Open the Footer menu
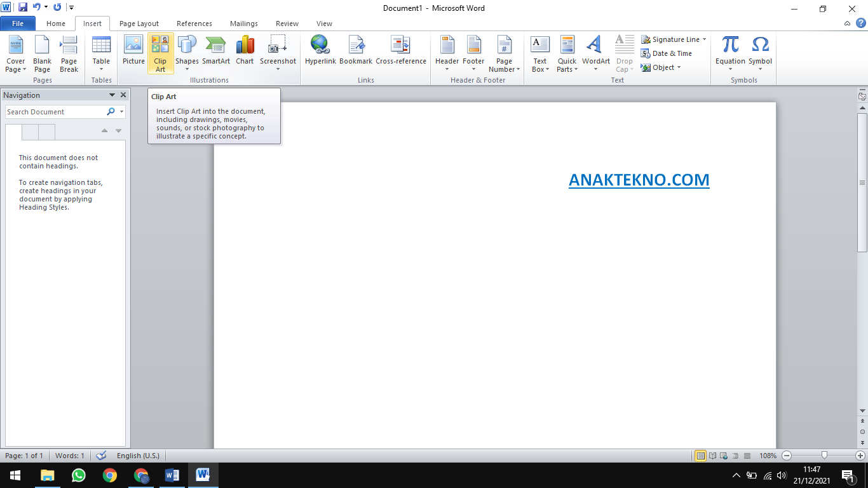 (473, 54)
